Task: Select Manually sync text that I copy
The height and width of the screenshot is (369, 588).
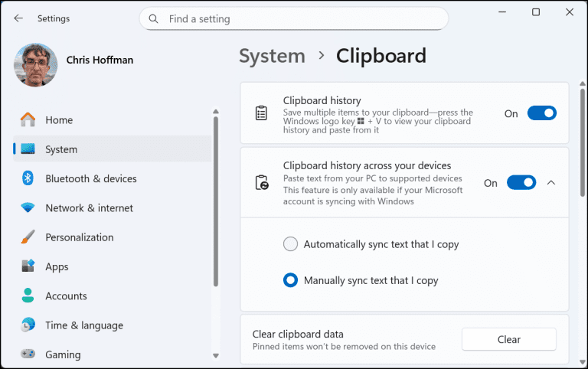Action: coord(290,280)
